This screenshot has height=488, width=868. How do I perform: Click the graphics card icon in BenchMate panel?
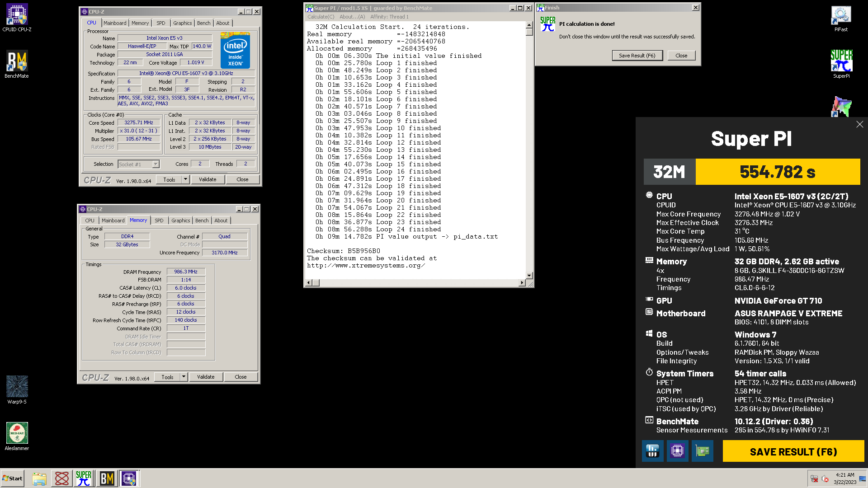point(703,451)
